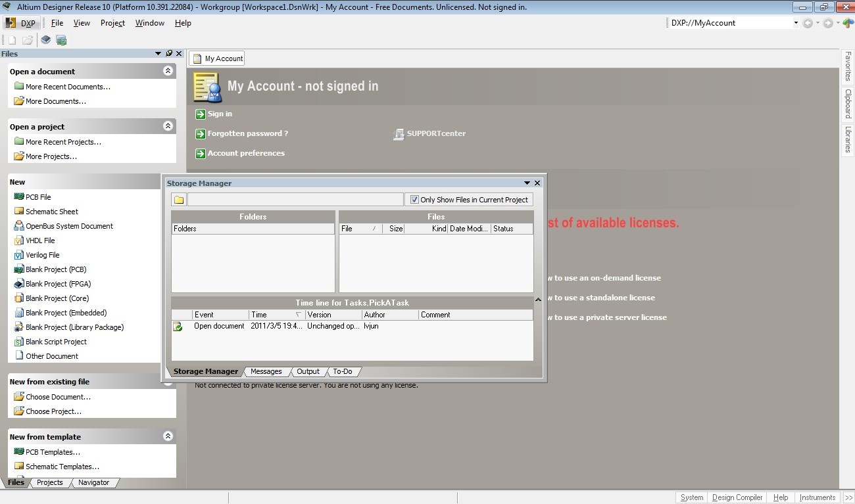
Task: Click More Recent Documents... link
Action: coord(68,87)
